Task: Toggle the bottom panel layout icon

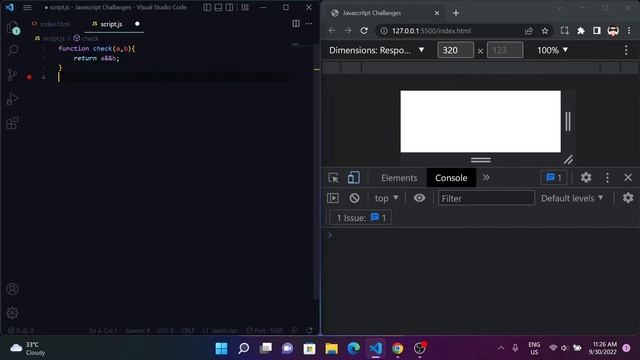Action: pyautogui.click(x=218, y=7)
